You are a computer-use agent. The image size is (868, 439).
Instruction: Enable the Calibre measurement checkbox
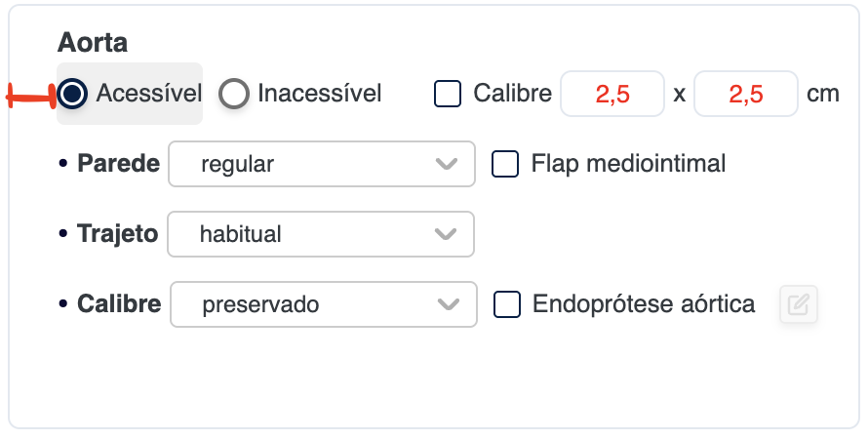448,94
